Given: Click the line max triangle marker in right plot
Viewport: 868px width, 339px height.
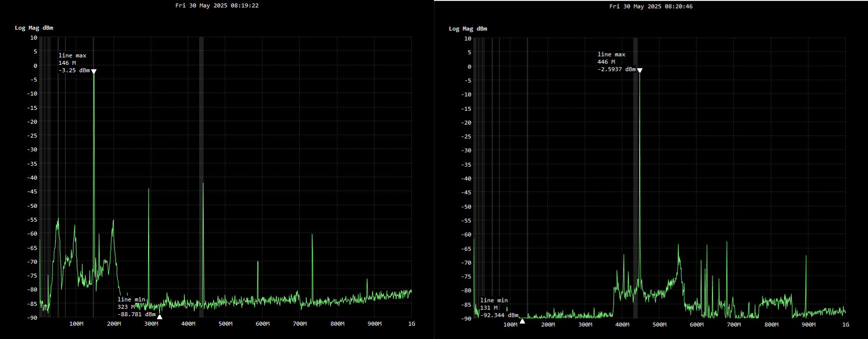Looking at the screenshot, I should coord(640,70).
